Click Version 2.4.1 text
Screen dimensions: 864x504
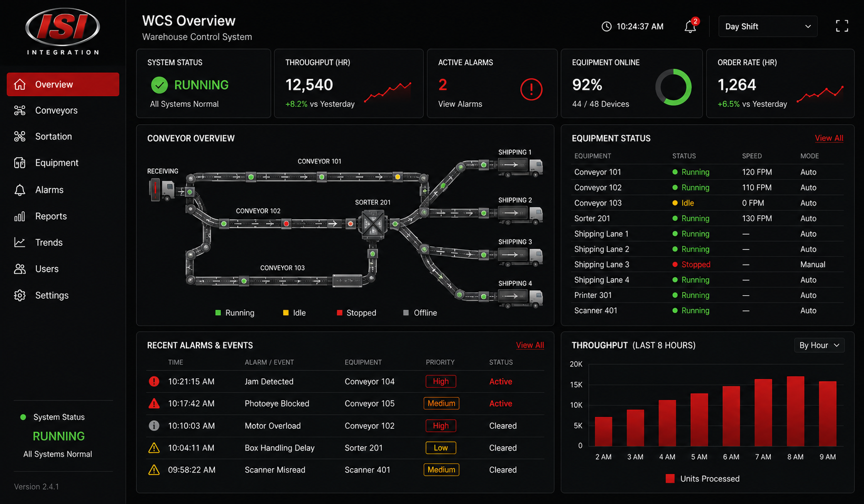point(36,487)
